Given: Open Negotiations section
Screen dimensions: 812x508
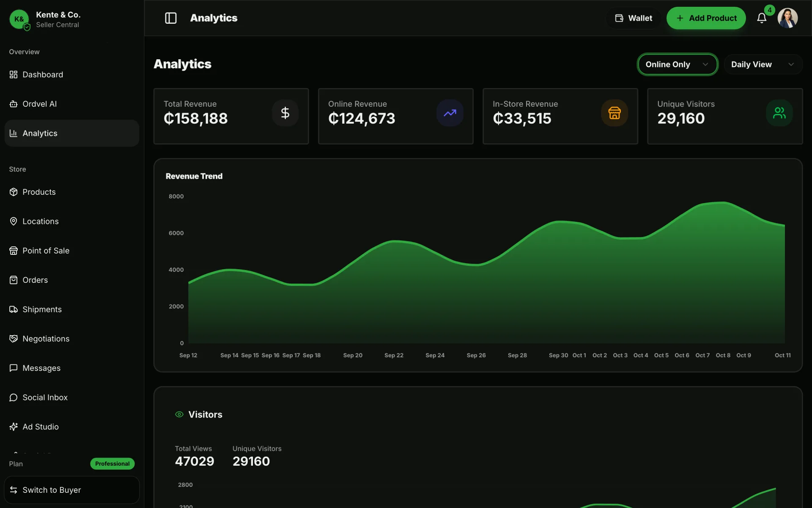Looking at the screenshot, I should pyautogui.click(x=72, y=339).
